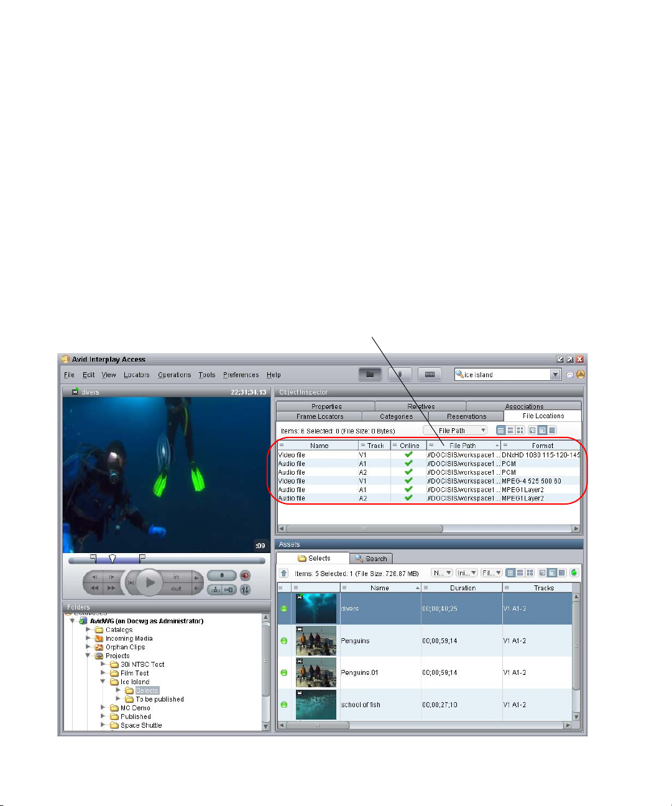Open the 'N...' dropdown in Assets toolbar
Viewport: 672px width, 806px height.
click(x=442, y=573)
